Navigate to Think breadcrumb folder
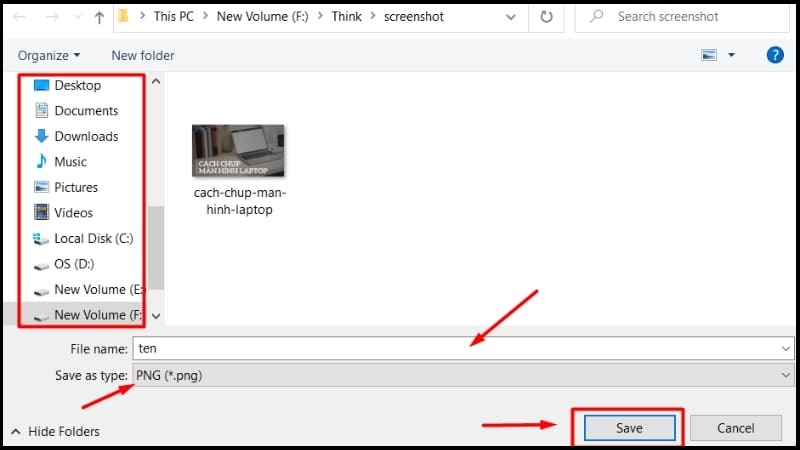The height and width of the screenshot is (450, 800). tap(346, 16)
